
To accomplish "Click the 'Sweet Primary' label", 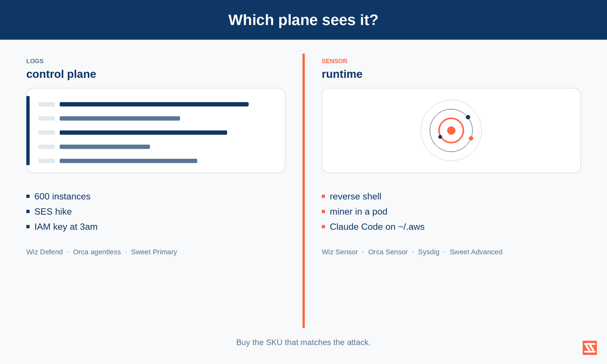I will point(154,252).
